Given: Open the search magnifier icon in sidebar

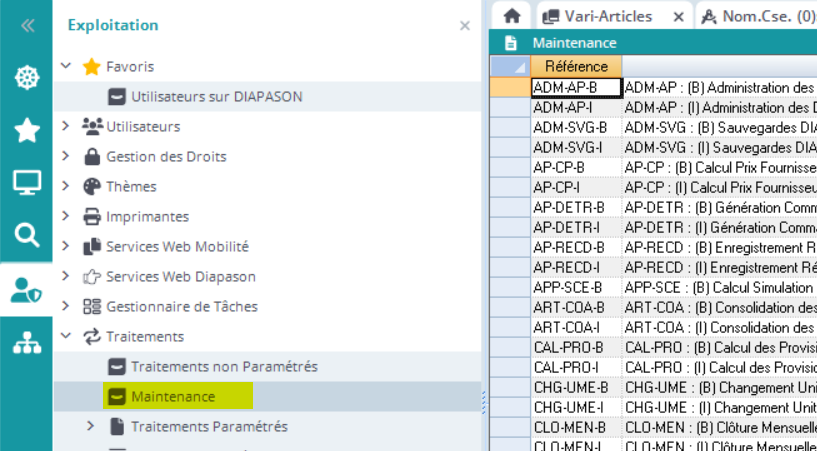Looking at the screenshot, I should 26,235.
